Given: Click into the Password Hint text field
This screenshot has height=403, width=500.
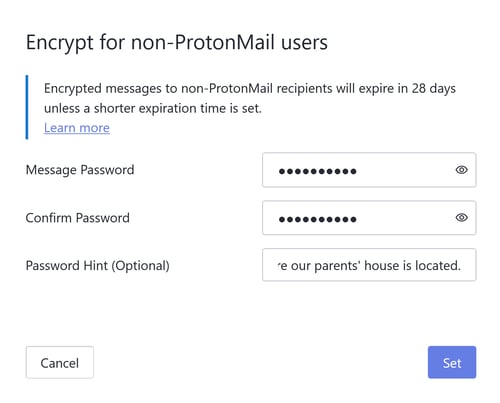Looking at the screenshot, I should point(369,265).
